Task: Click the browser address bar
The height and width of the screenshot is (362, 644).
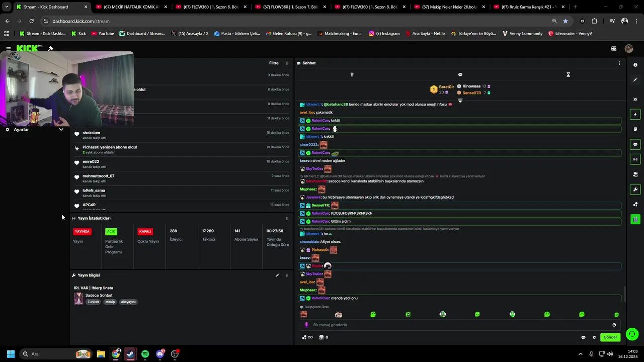Action: click(x=297, y=21)
